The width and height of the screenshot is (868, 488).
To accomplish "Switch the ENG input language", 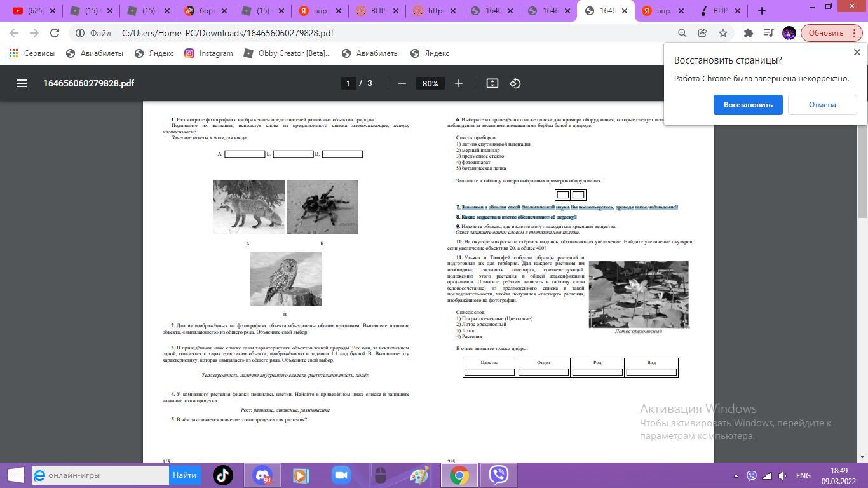I will point(803,475).
